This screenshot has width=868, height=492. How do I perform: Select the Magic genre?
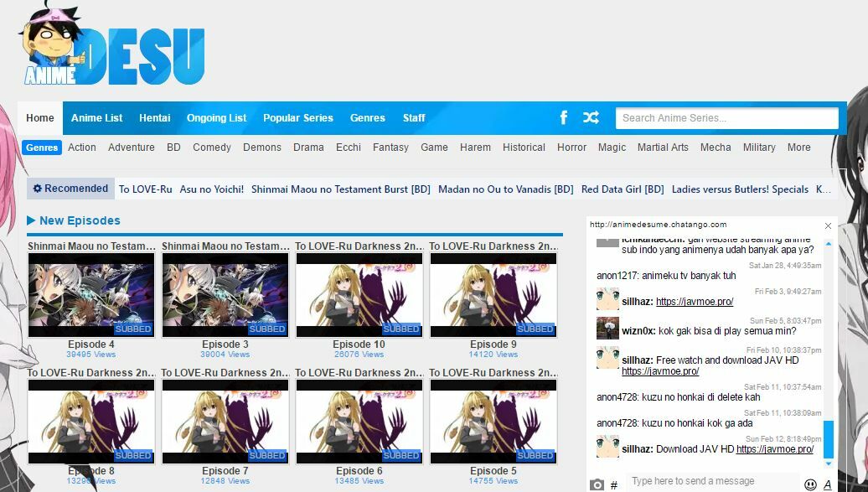612,148
